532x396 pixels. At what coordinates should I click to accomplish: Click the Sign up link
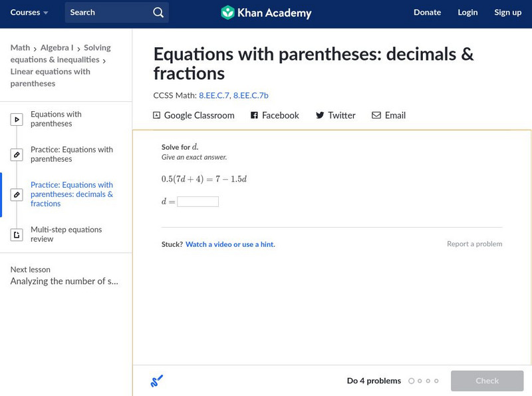(x=507, y=13)
